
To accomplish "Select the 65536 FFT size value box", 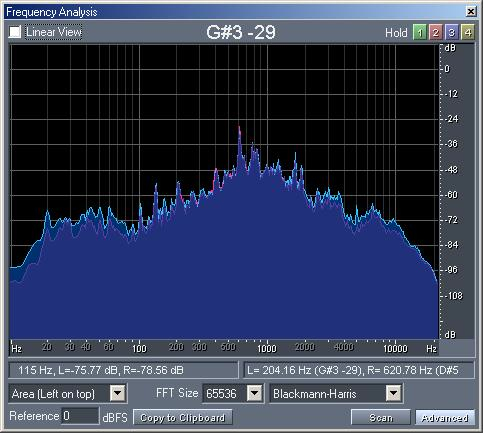I will coord(224,394).
